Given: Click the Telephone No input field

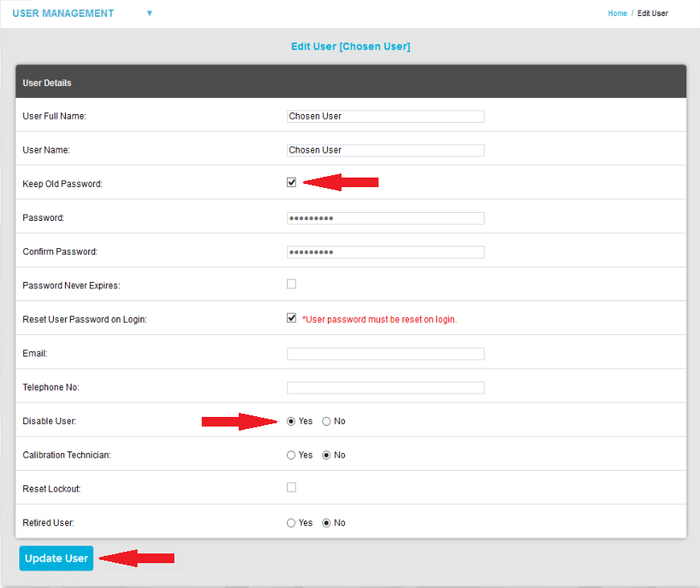Looking at the screenshot, I should (x=385, y=388).
